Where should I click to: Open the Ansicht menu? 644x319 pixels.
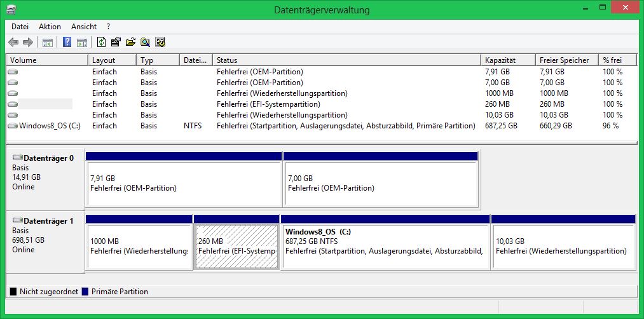(x=84, y=27)
